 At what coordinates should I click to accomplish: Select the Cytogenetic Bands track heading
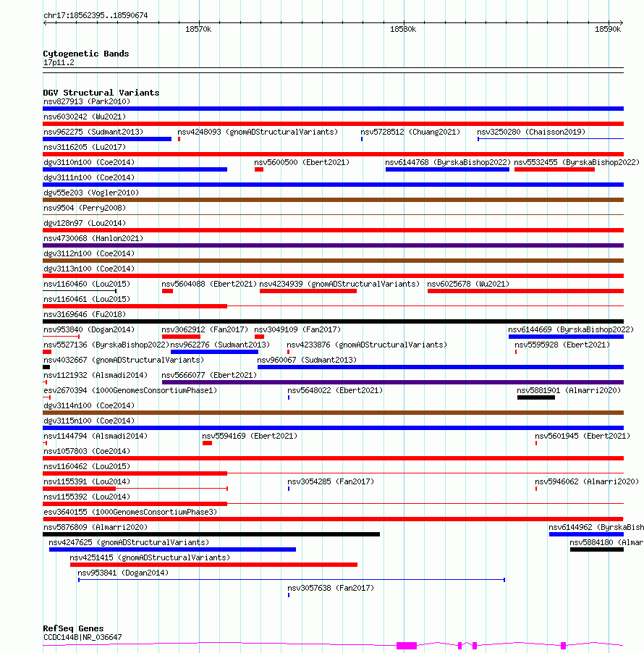86,54
